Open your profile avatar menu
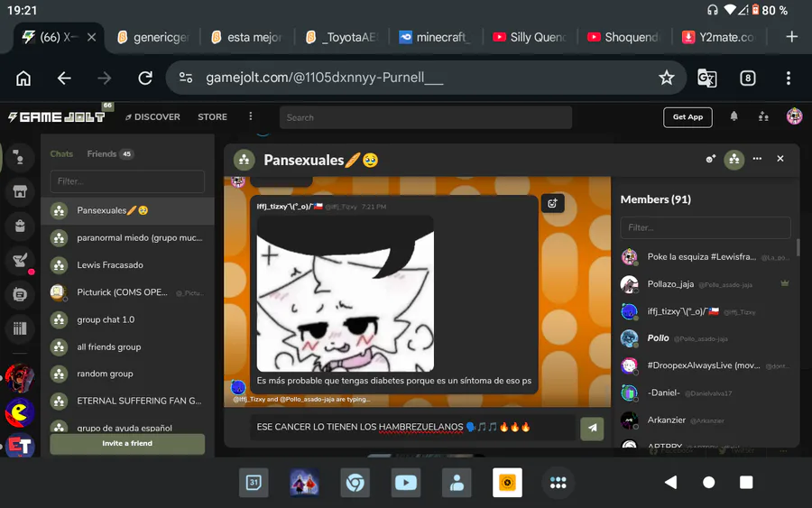The height and width of the screenshot is (508, 812). pos(794,116)
